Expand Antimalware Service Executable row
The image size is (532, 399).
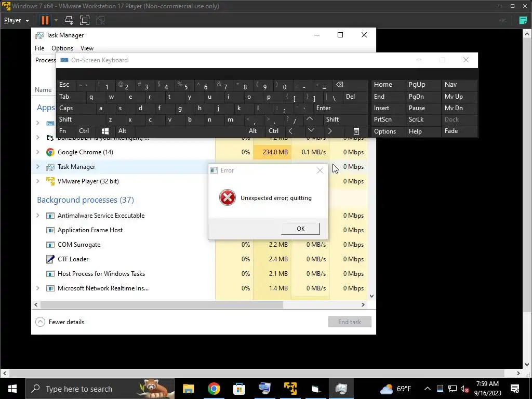[37, 216]
